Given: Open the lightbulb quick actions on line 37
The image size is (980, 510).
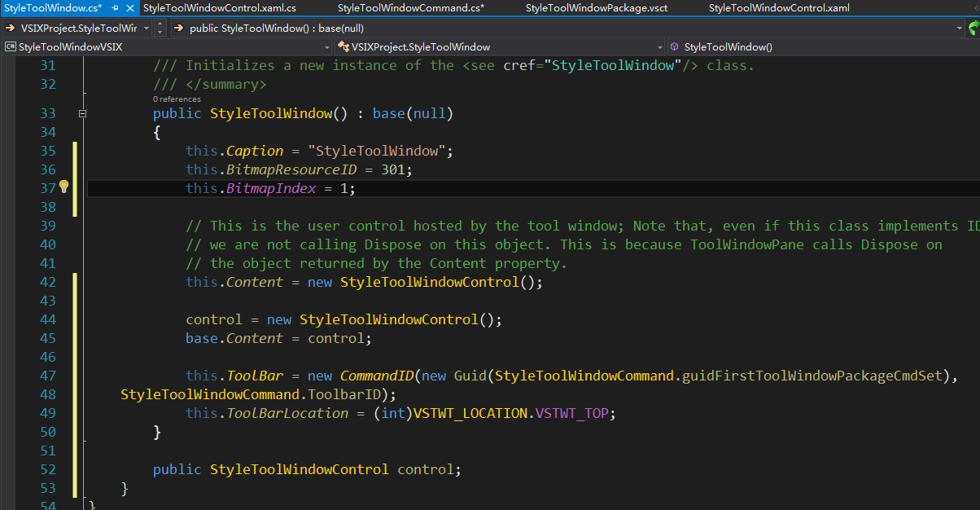Looking at the screenshot, I should 63,187.
